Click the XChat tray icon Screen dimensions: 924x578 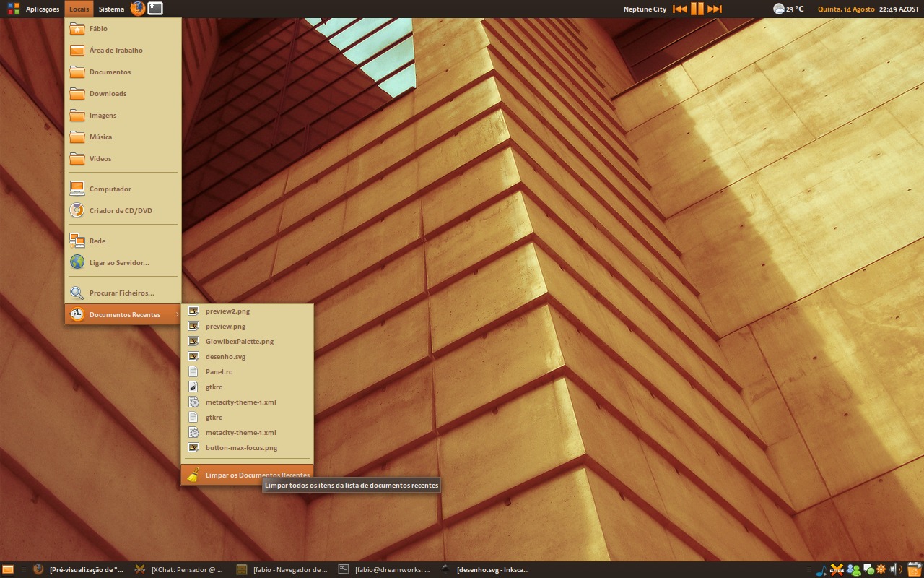pos(837,570)
